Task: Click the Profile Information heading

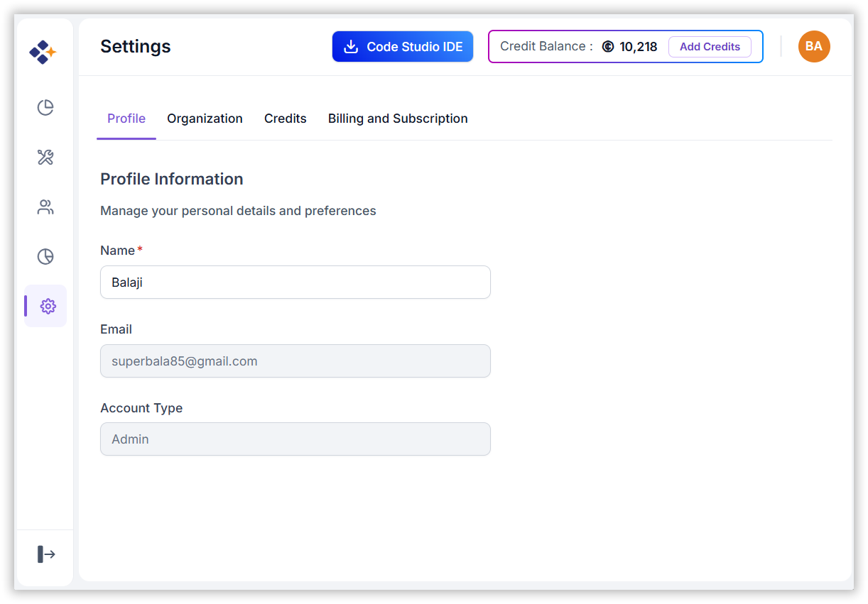Action: click(172, 179)
